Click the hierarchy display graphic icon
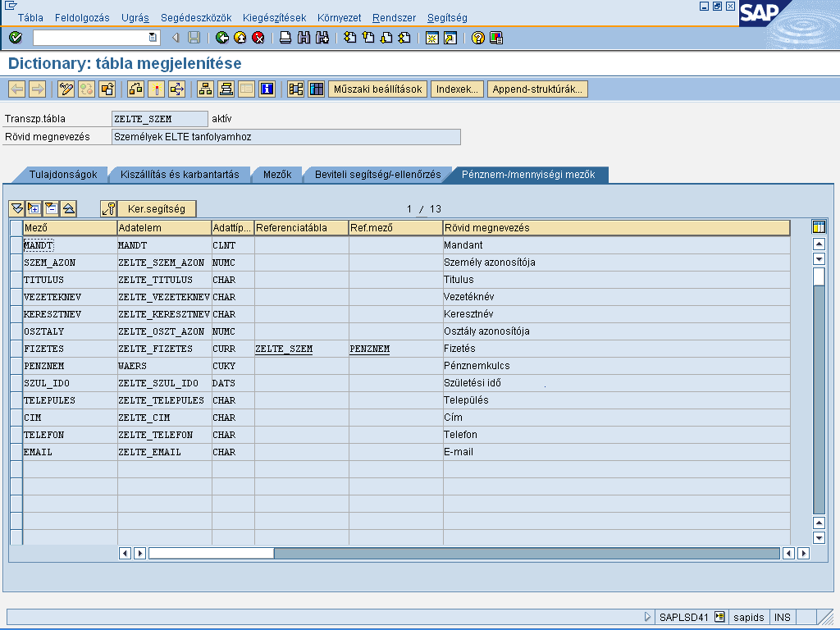The width and height of the screenshot is (840, 630). (x=295, y=89)
